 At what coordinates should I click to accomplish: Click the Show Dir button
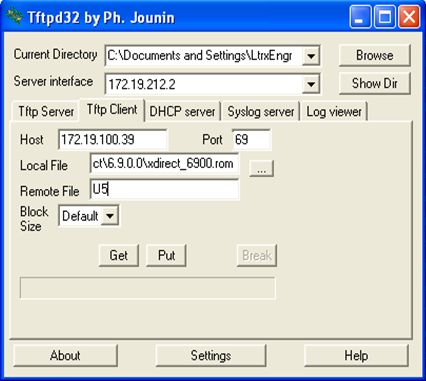click(374, 83)
